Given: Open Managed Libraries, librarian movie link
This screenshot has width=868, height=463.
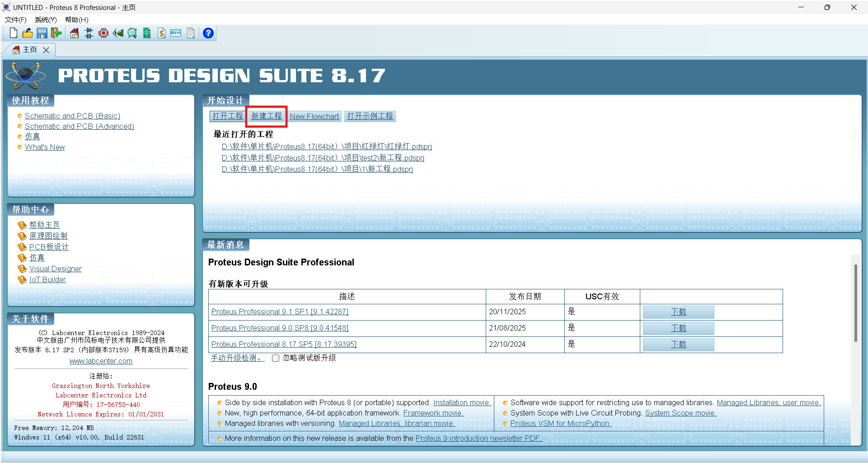Looking at the screenshot, I should point(397,423).
